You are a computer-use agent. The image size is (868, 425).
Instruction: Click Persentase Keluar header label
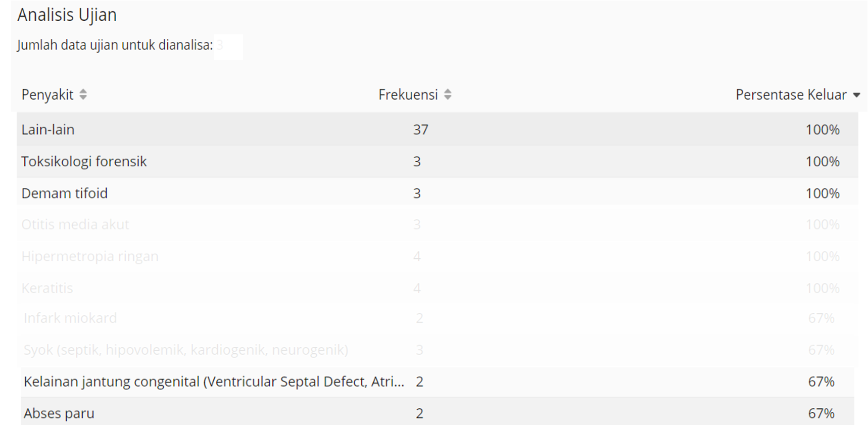(x=791, y=95)
